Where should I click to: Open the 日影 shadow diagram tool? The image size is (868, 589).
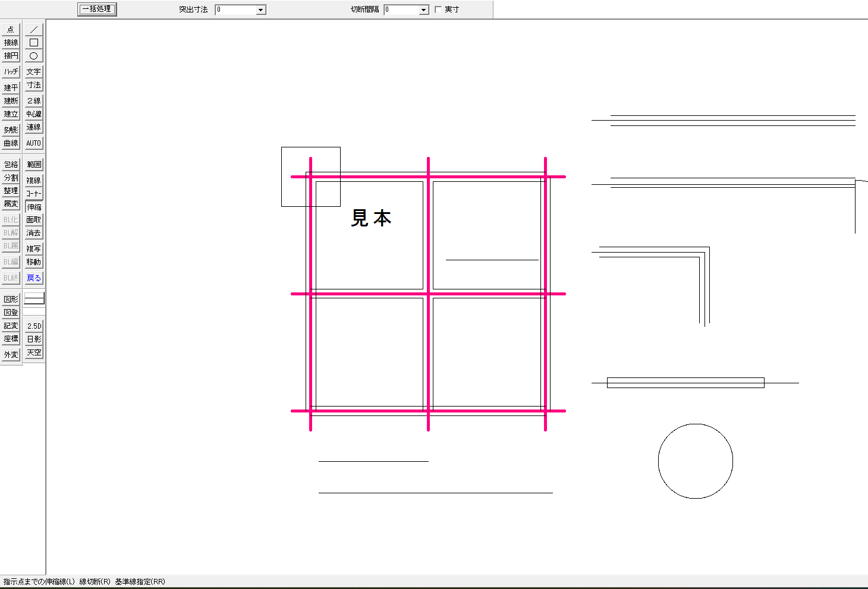click(34, 339)
